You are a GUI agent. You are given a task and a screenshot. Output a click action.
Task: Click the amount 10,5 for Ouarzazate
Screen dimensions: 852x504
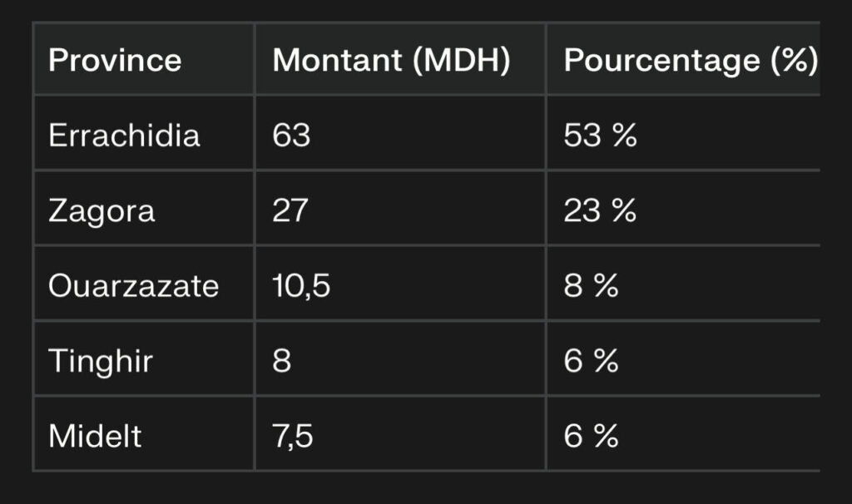click(301, 286)
